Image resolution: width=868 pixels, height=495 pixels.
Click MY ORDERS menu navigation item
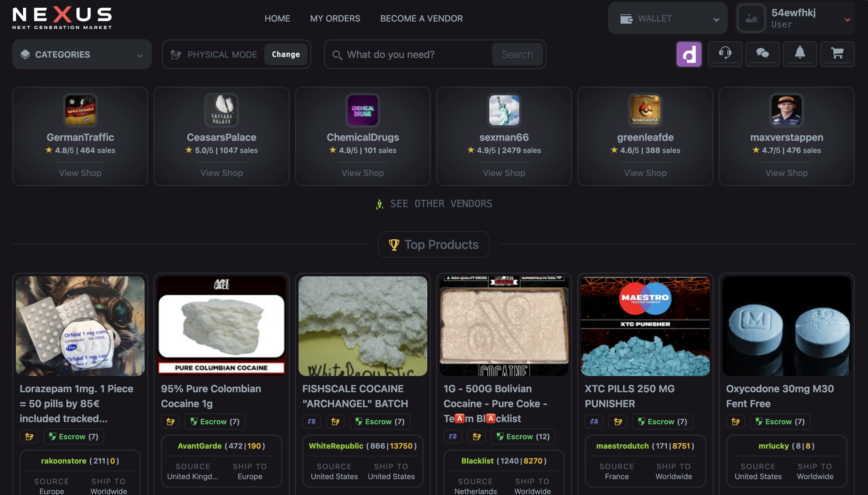click(x=335, y=18)
